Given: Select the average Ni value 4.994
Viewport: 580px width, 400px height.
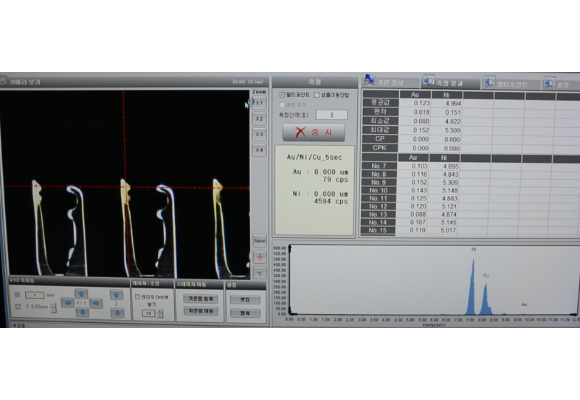Looking at the screenshot, I should pyautogui.click(x=446, y=103).
